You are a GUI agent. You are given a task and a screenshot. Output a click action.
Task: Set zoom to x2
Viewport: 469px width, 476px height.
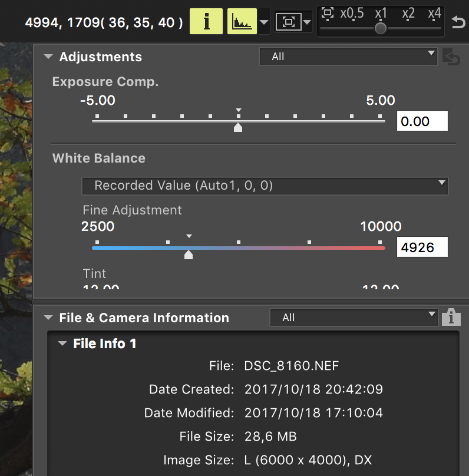408,14
